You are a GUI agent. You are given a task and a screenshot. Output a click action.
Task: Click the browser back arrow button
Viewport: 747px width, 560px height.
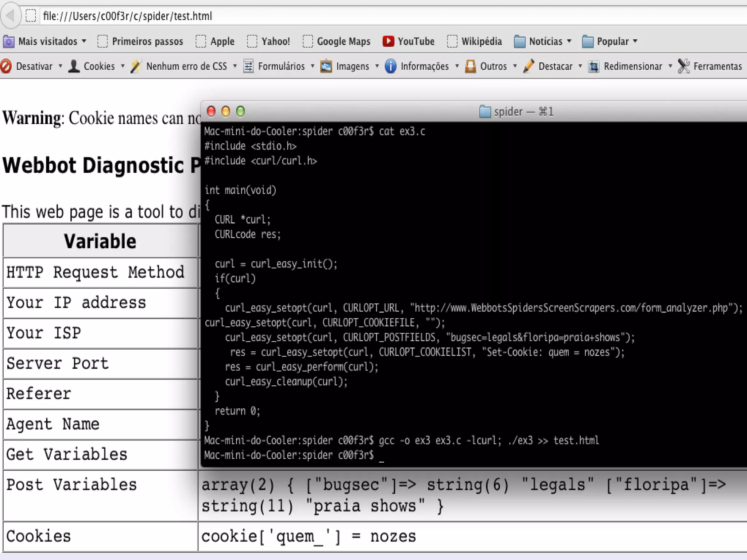pos(10,16)
